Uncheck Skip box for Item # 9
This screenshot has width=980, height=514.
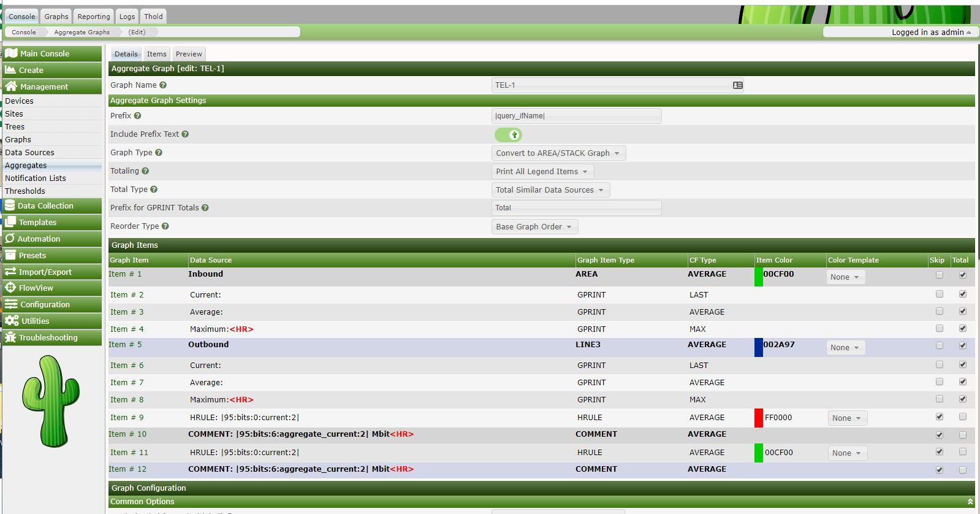point(940,417)
